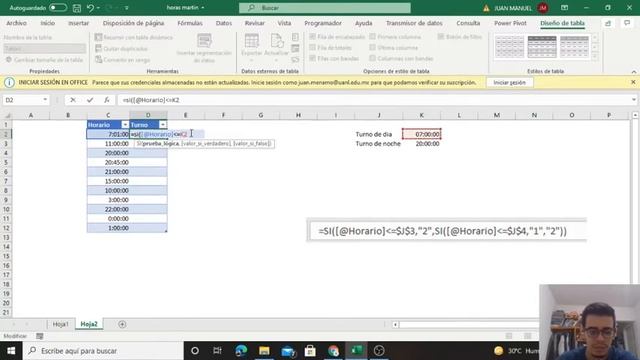The height and width of the screenshot is (360, 640).
Task: Toggle Fila de encabezado checkbox
Action: click(312, 37)
